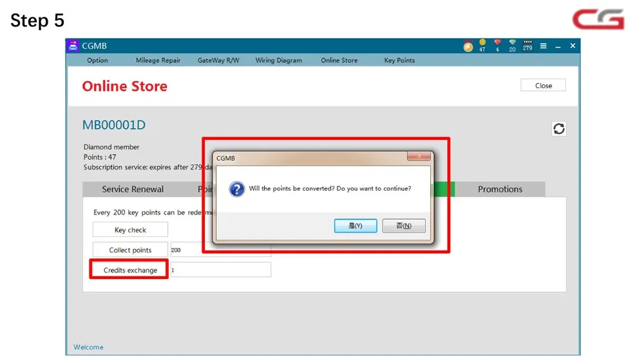Close the CGMB main window
Screen dimensions: 644x362
coord(573,46)
